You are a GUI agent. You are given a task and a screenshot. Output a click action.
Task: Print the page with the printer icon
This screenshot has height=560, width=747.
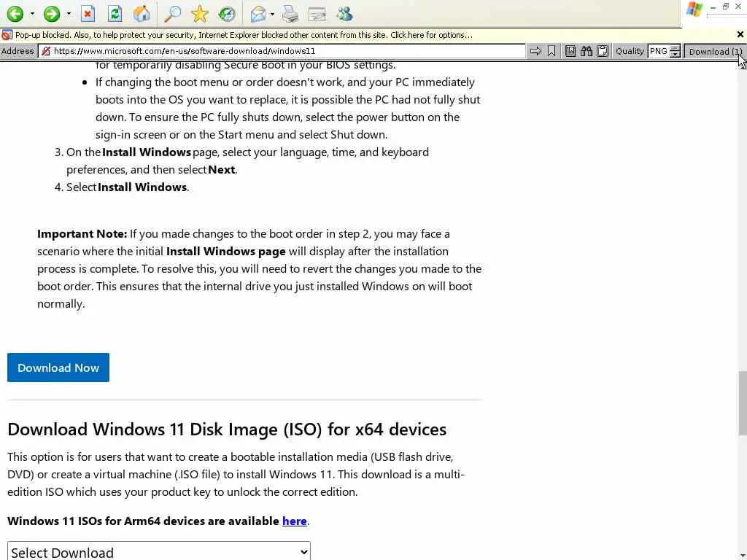pyautogui.click(x=290, y=14)
